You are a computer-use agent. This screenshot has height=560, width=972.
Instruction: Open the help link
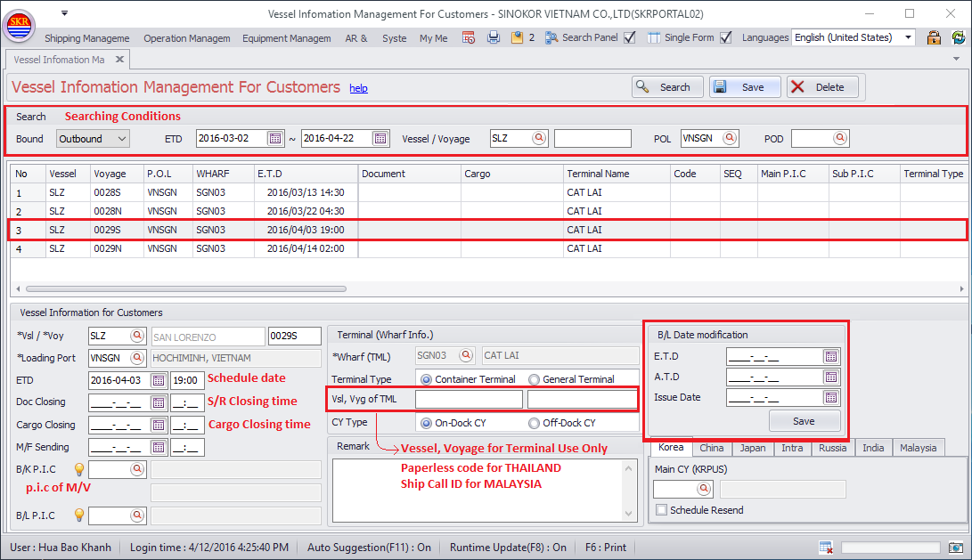click(x=358, y=88)
